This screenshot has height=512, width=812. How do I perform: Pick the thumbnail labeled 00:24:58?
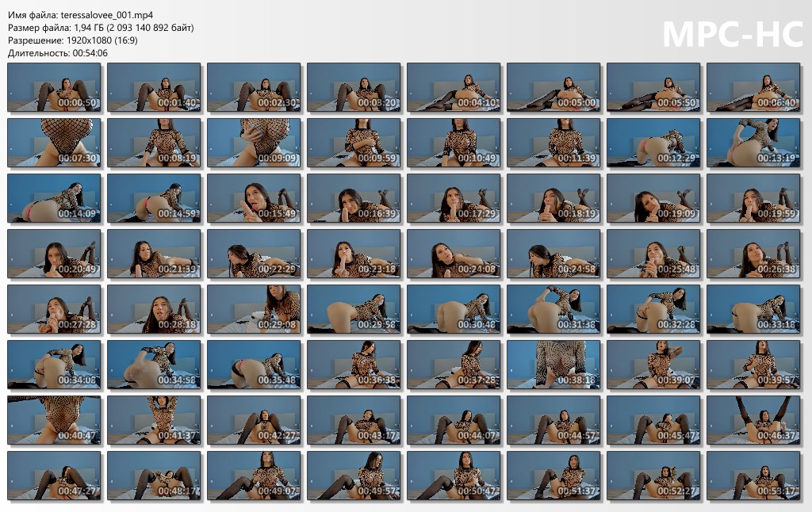(553, 254)
